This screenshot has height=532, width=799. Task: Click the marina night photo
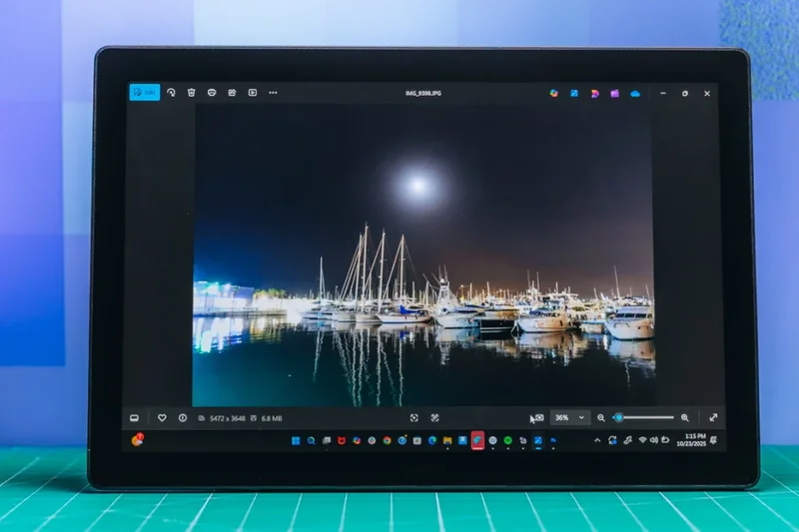point(422,255)
